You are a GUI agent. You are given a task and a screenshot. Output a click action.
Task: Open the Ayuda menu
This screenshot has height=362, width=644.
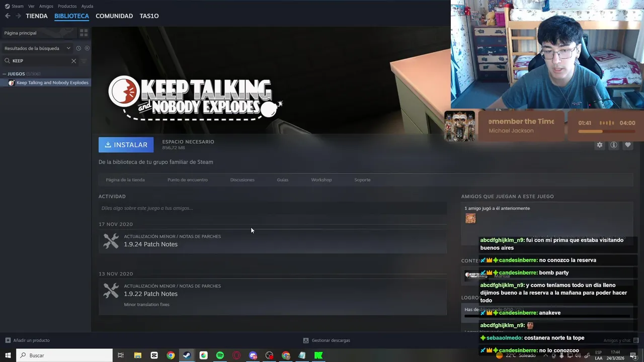pyautogui.click(x=87, y=6)
